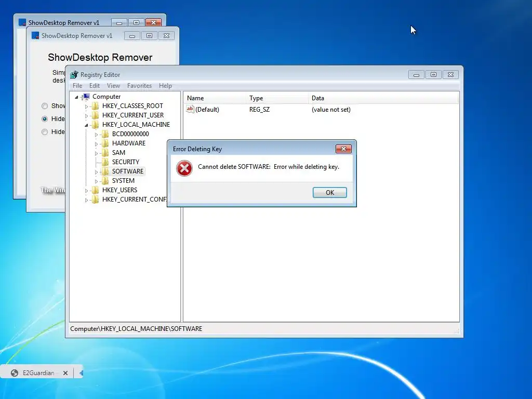
Task: Expand SYSTEM key arrow
Action: [96, 181]
